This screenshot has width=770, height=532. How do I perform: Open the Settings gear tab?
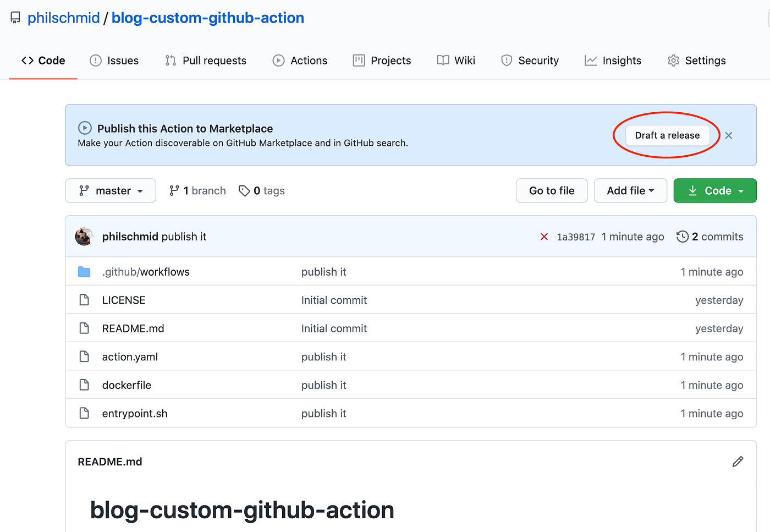coord(696,61)
